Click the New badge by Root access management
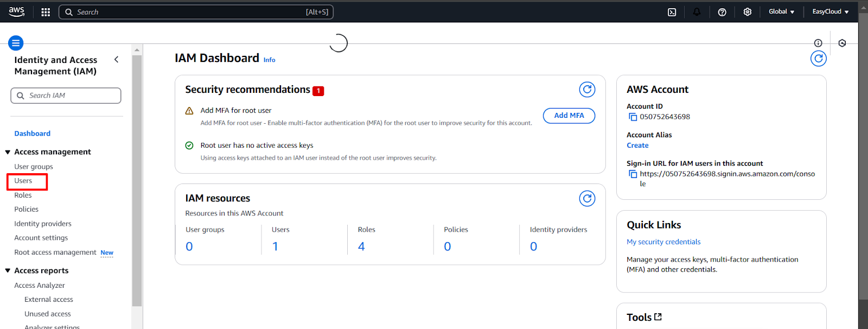Image resolution: width=868 pixels, height=329 pixels. (x=107, y=253)
